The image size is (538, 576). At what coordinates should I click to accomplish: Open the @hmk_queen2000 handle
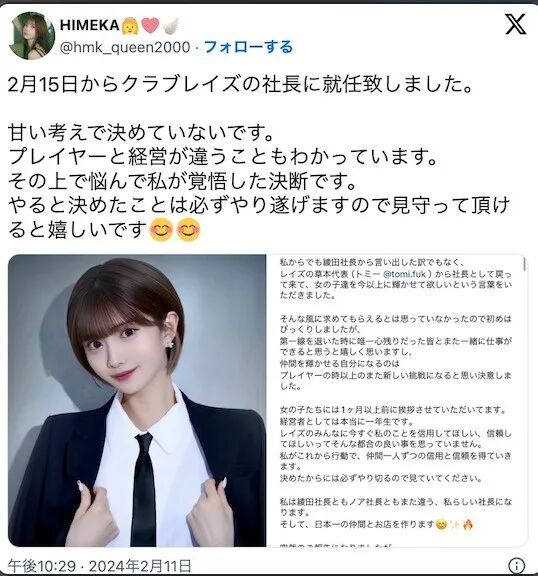(125, 47)
